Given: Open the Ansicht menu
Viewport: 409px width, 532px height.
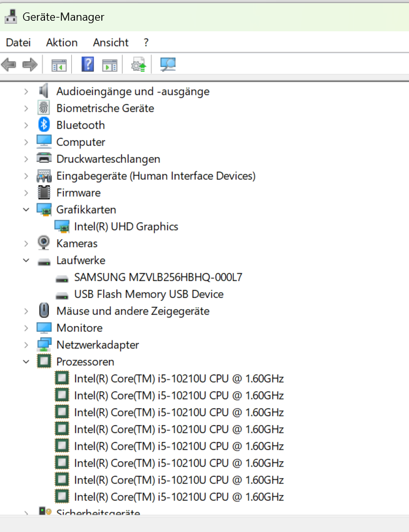Looking at the screenshot, I should 111,43.
